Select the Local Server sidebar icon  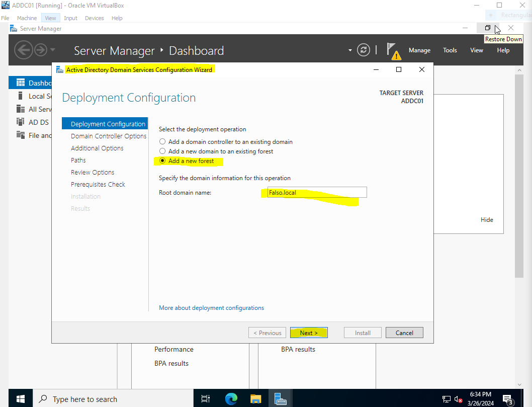click(20, 96)
